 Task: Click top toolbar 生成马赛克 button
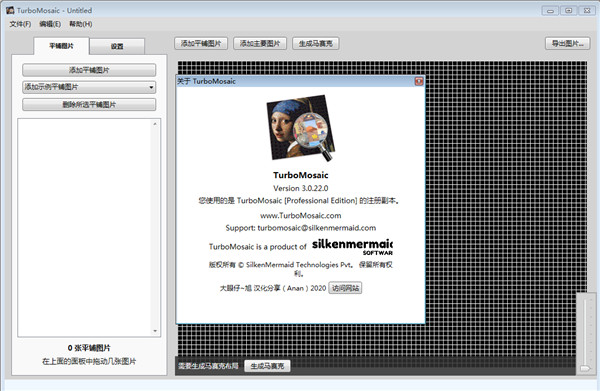pyautogui.click(x=316, y=44)
